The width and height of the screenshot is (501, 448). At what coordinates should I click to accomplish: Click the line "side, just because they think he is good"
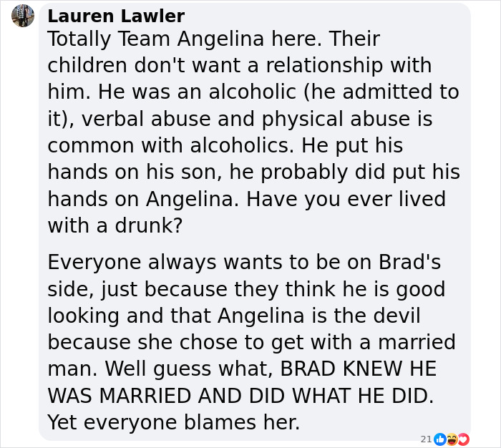pyautogui.click(x=246, y=289)
